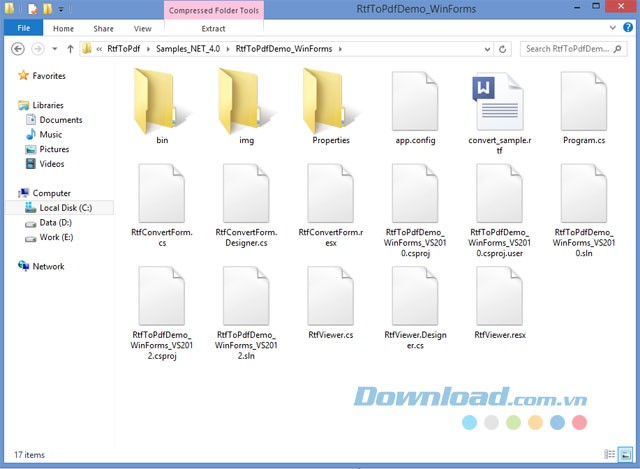Expand the ribbon with the chevron
The image size is (640, 469).
[x=613, y=28]
